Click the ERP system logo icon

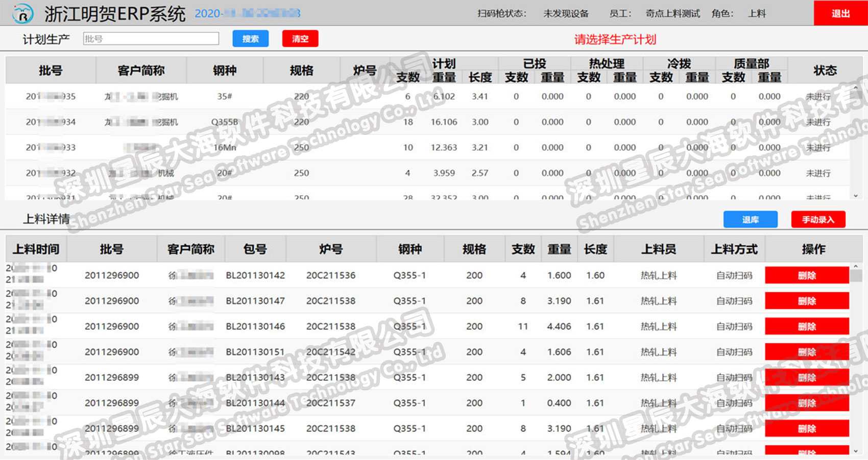coord(22,14)
